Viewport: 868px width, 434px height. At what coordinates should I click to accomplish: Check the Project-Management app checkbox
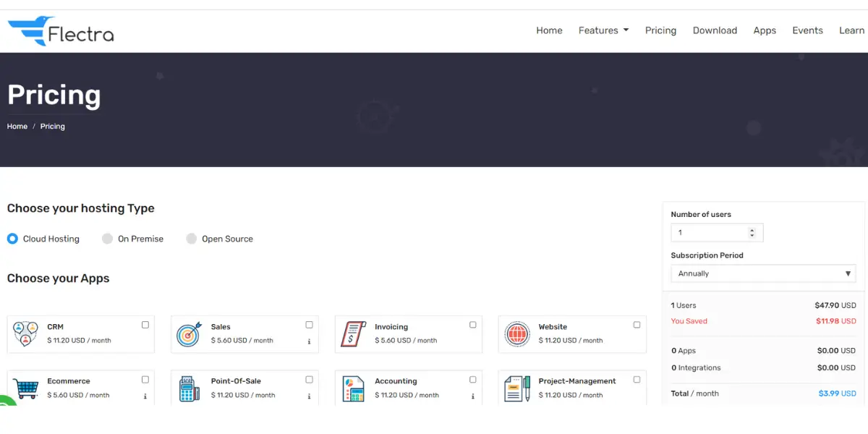click(x=637, y=379)
